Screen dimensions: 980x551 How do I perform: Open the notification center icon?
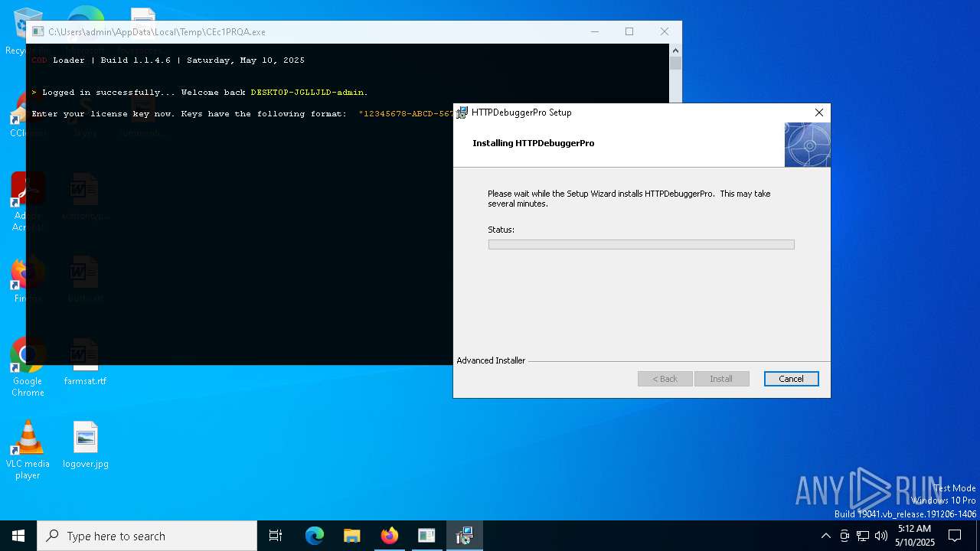955,536
